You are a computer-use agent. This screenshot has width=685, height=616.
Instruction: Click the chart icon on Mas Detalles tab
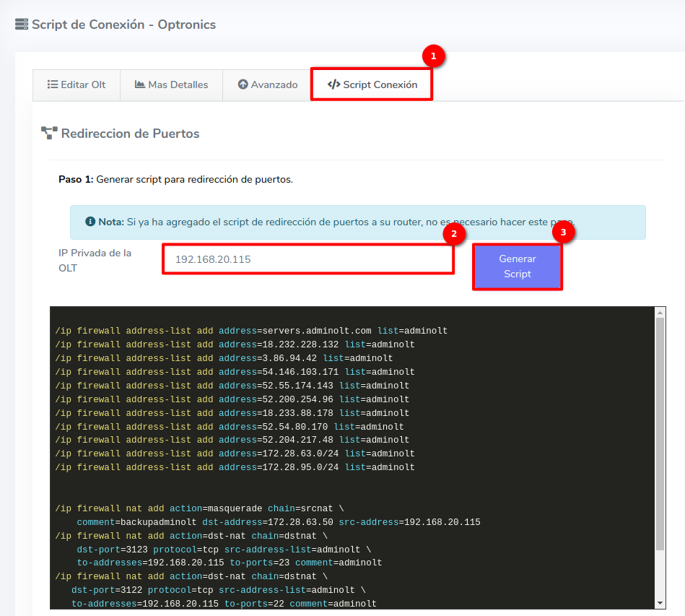pyautogui.click(x=140, y=84)
